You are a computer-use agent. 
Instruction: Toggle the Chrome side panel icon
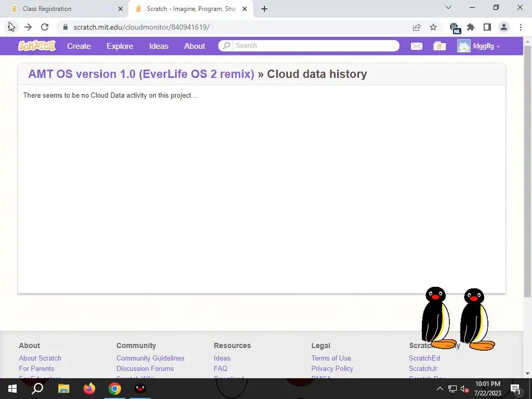(x=487, y=27)
